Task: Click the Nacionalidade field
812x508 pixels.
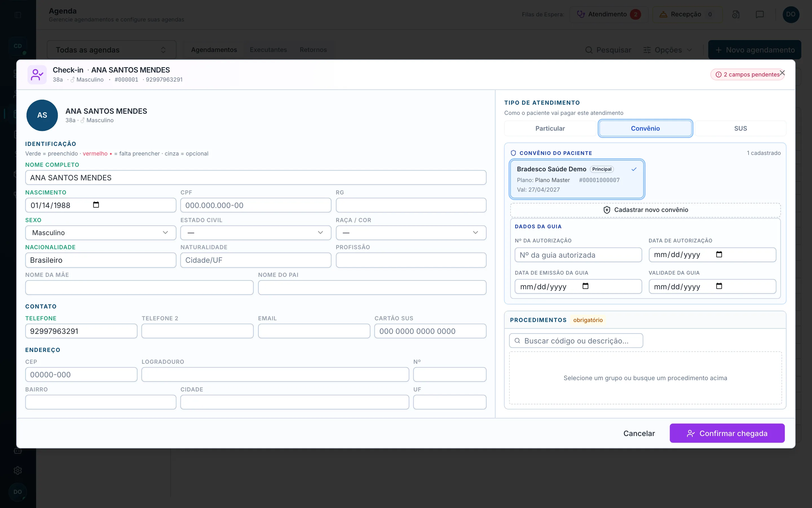Action: [x=101, y=260]
